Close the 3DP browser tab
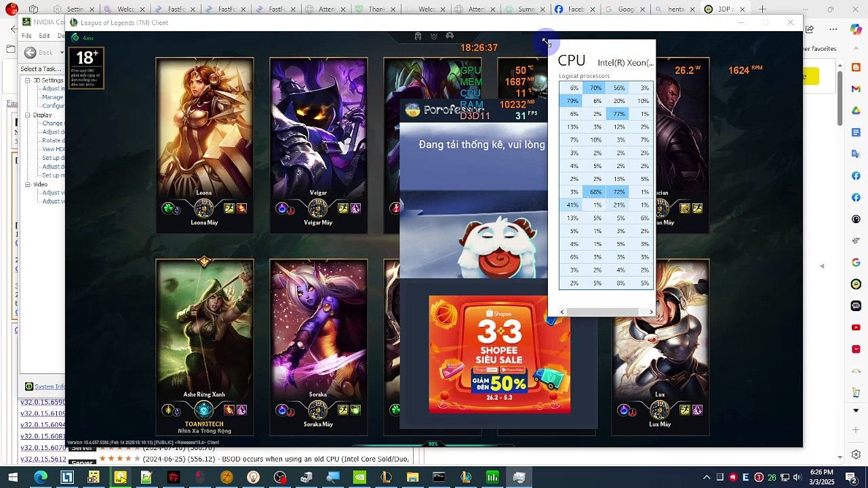The image size is (868, 488). tap(743, 9)
